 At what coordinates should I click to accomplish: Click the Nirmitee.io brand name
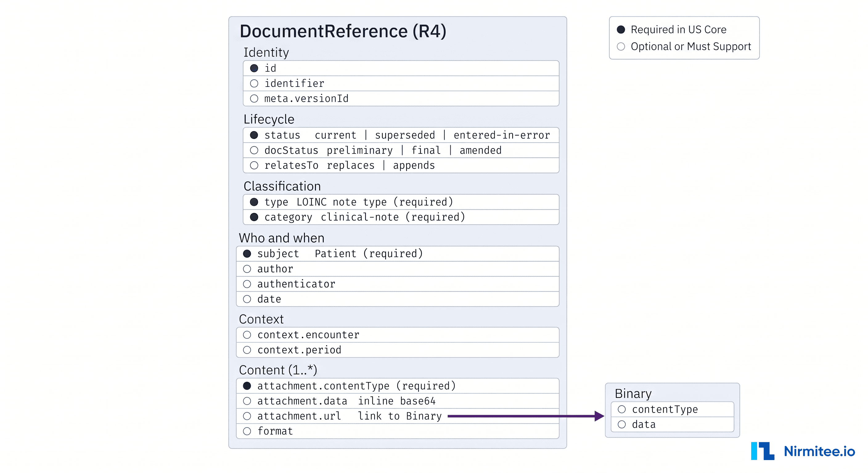pos(820,451)
